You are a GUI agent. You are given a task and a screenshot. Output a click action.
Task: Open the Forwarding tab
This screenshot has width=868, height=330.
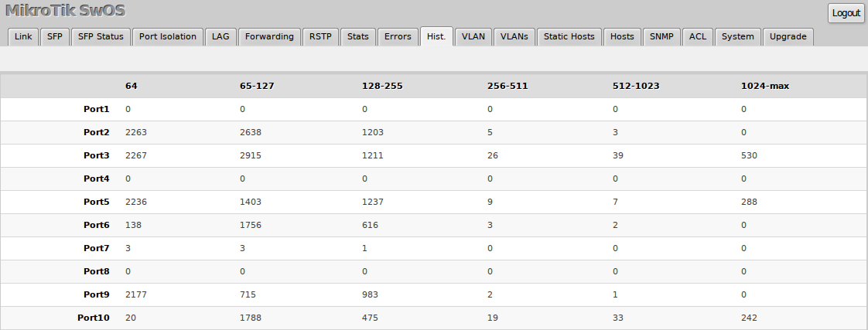pos(269,36)
